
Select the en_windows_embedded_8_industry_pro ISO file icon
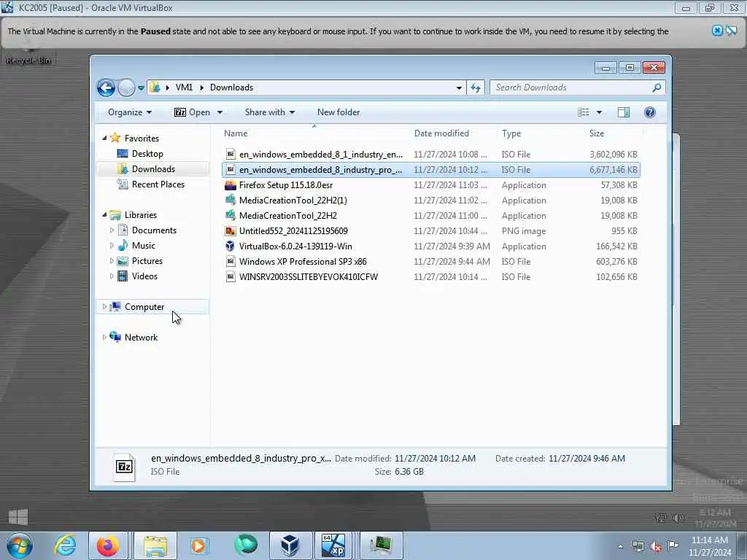pyautogui.click(x=231, y=169)
